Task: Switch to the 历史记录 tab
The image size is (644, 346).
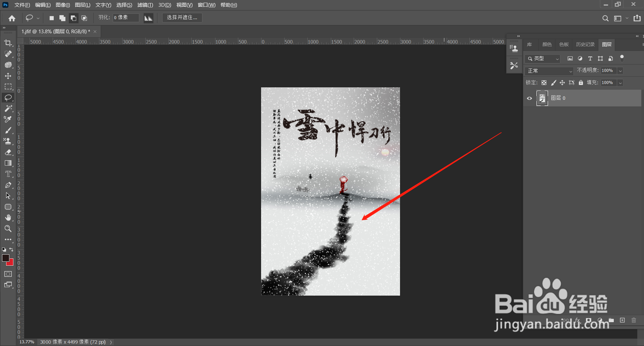Action: [x=585, y=44]
